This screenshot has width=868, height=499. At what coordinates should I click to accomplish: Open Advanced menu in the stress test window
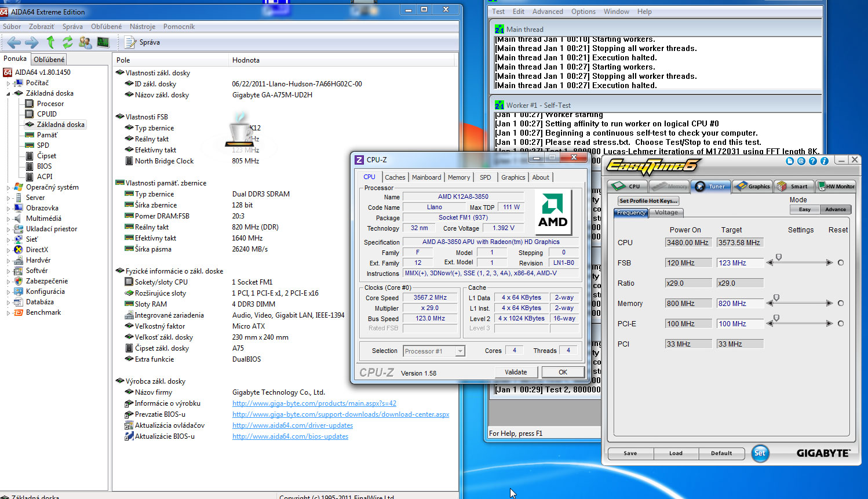(548, 12)
